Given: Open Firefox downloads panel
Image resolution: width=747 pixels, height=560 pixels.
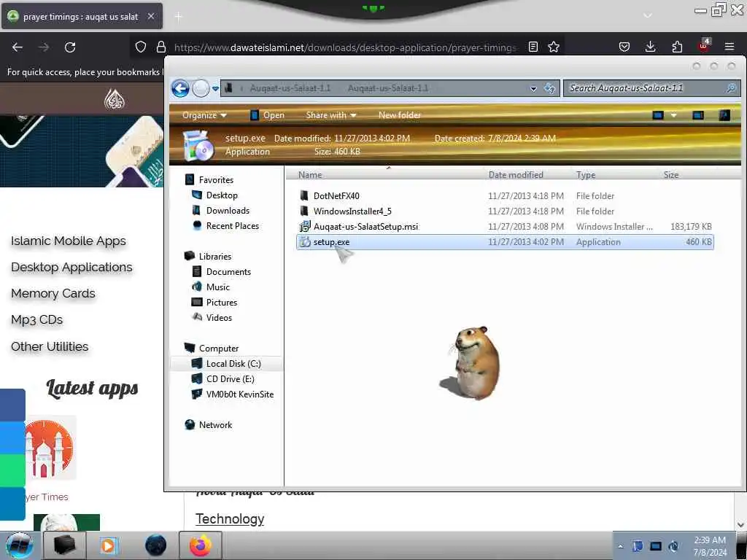Looking at the screenshot, I should [x=650, y=47].
